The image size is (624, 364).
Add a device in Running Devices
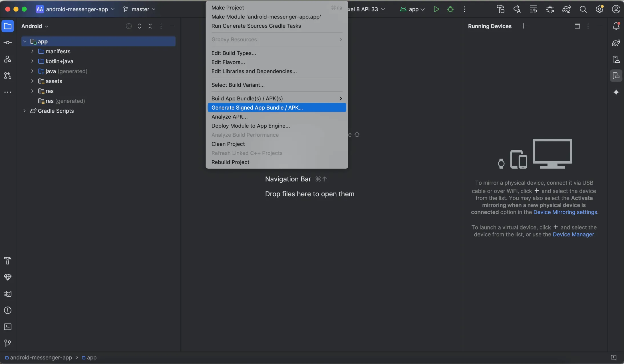(523, 26)
